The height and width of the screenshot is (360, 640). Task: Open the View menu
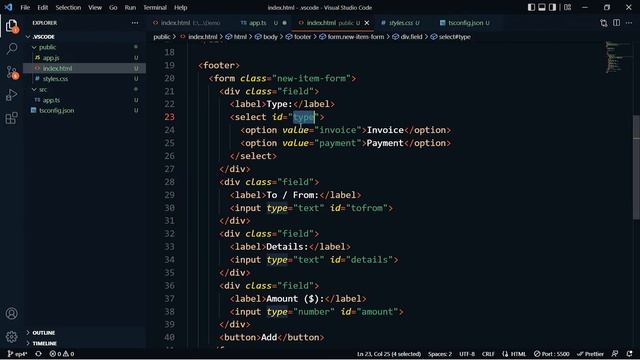(x=95, y=7)
